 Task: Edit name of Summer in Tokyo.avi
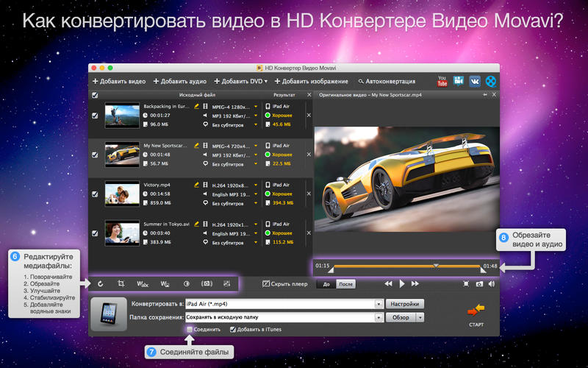click(x=196, y=224)
